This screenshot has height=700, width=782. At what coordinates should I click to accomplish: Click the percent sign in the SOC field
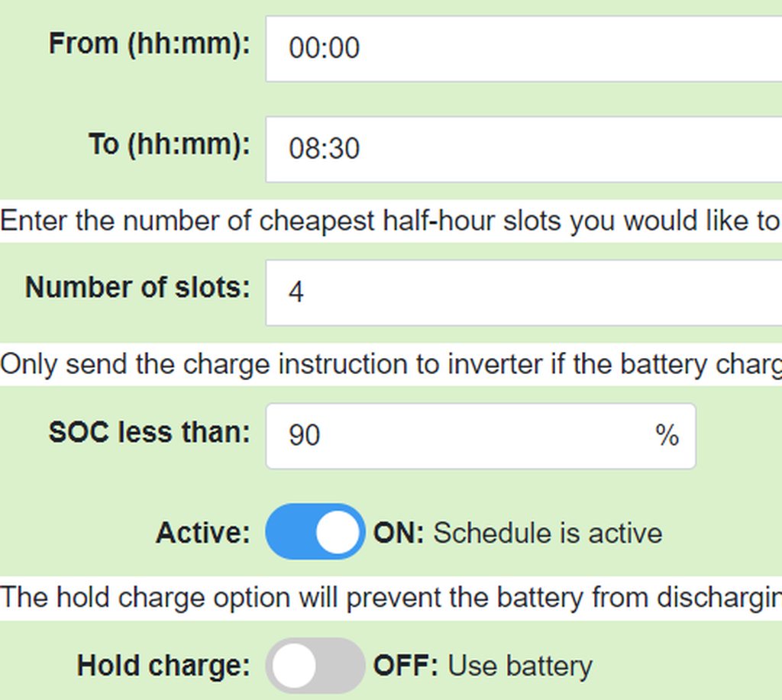(667, 435)
